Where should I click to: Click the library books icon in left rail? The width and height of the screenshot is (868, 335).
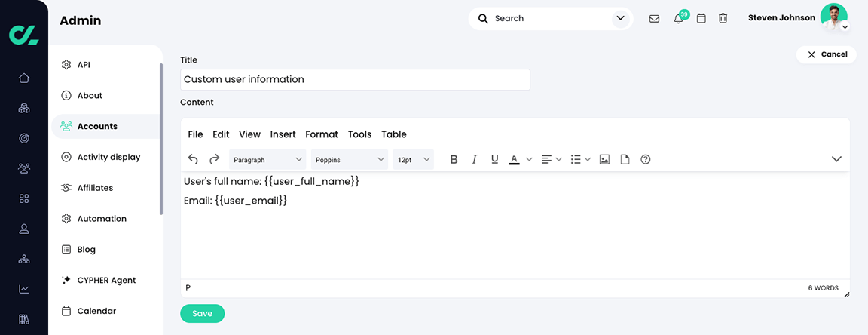point(24,319)
